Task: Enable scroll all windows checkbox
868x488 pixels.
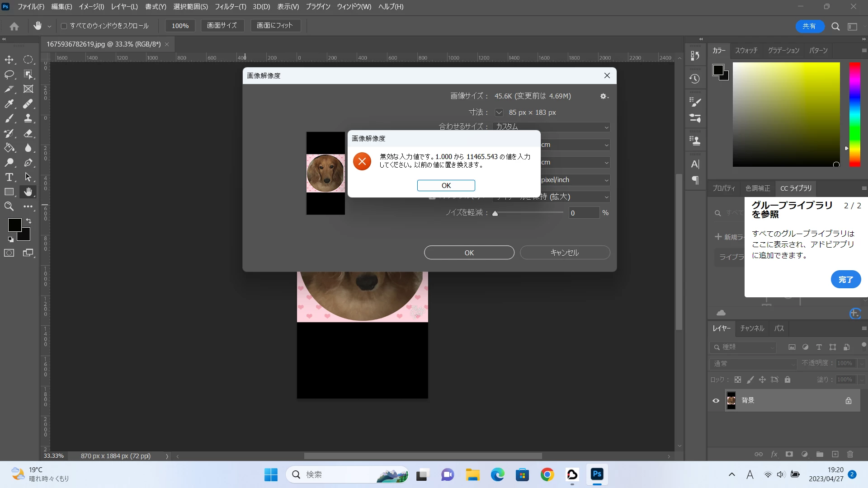Action: tap(64, 26)
